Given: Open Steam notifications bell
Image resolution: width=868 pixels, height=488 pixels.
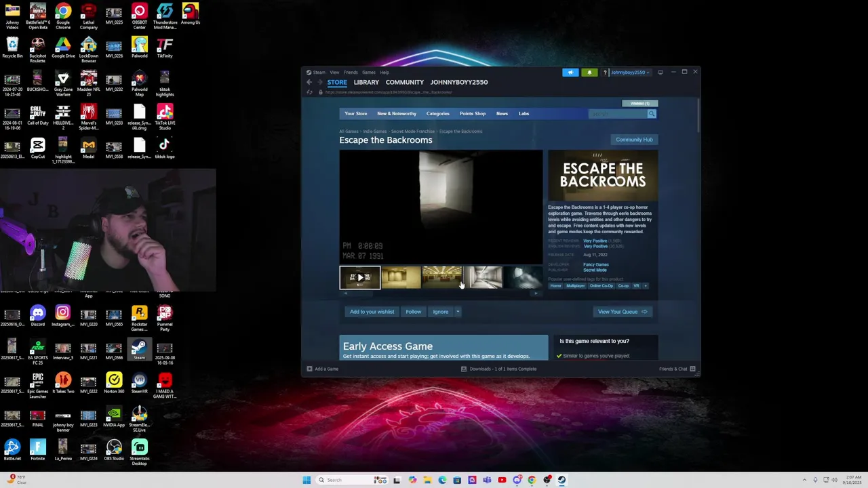Looking at the screenshot, I should click(x=589, y=73).
